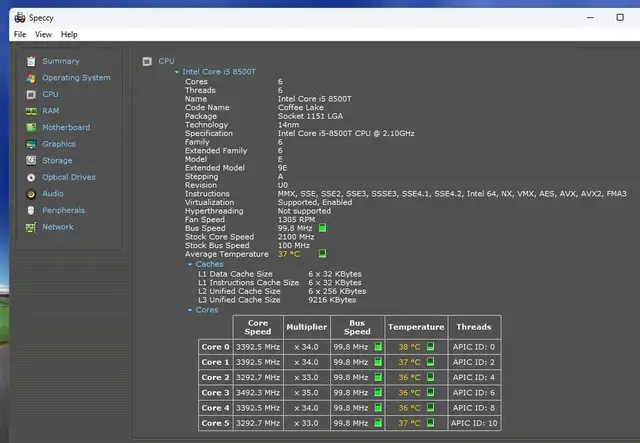Click Core 0 temperature graph icon
The width and height of the screenshot is (640, 443).
click(430, 347)
